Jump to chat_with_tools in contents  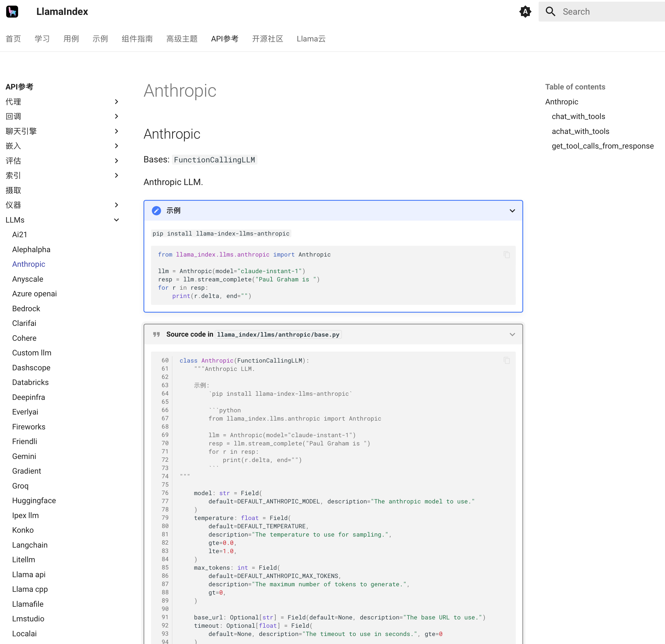[x=578, y=117]
